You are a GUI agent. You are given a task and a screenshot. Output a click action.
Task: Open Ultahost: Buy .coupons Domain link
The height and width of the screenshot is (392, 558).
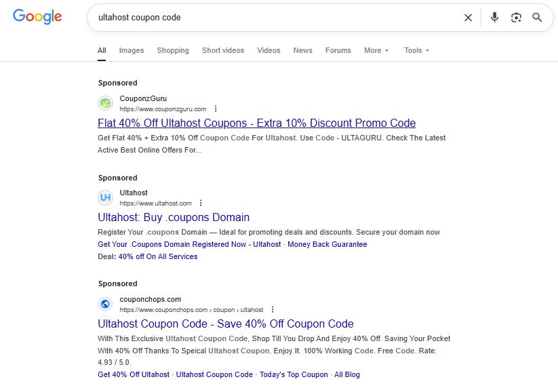pos(174,218)
